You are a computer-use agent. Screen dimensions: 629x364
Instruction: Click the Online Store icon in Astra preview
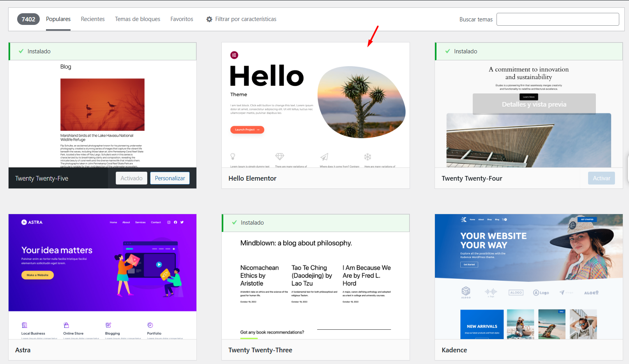pos(66,325)
